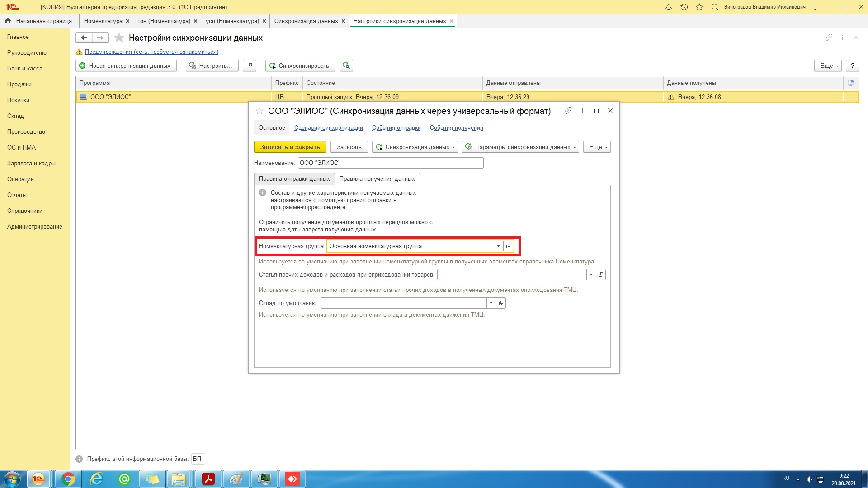This screenshot has width=868, height=488.
Task: Expand the Склад по умолчанию dropdown arrow
Action: coord(491,303)
